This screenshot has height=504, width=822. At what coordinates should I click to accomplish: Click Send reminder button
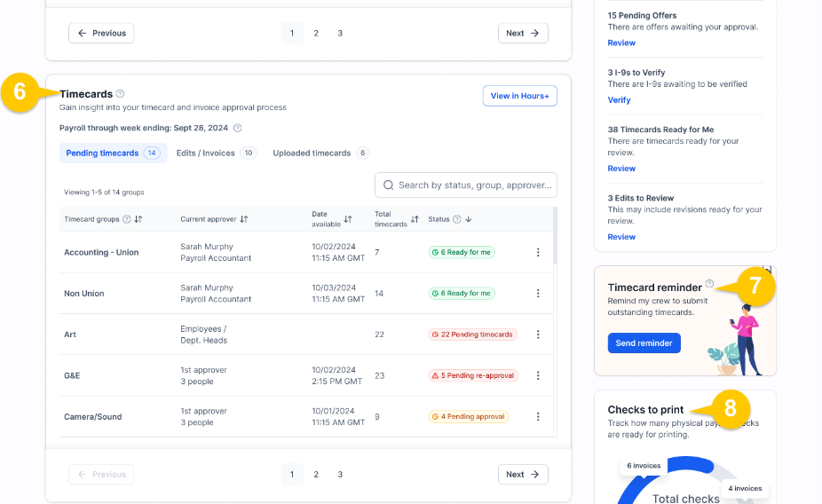coord(644,343)
